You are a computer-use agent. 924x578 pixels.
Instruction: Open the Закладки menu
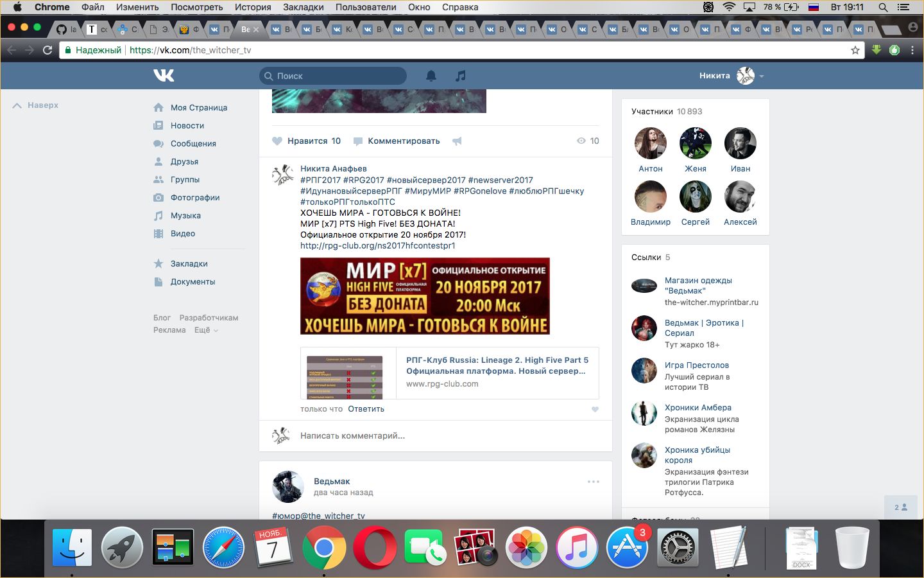pyautogui.click(x=304, y=7)
